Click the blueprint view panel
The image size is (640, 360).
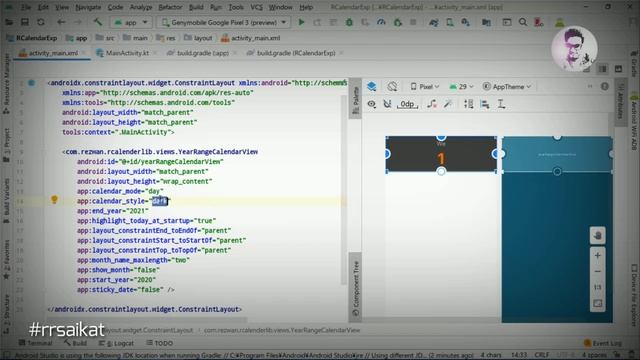click(557, 229)
